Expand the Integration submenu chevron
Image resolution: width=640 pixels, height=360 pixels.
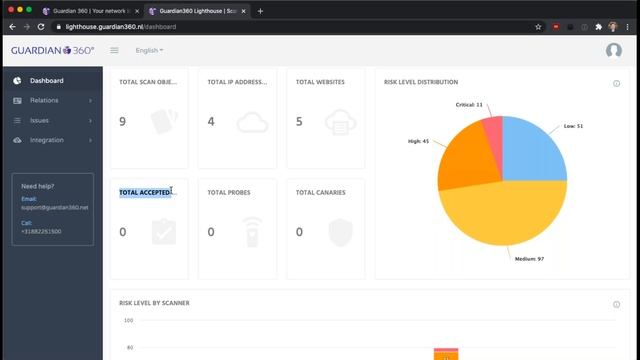[90, 140]
